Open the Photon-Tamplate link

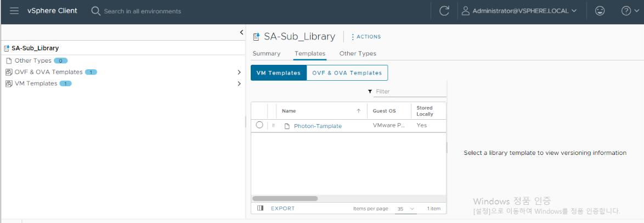click(318, 126)
